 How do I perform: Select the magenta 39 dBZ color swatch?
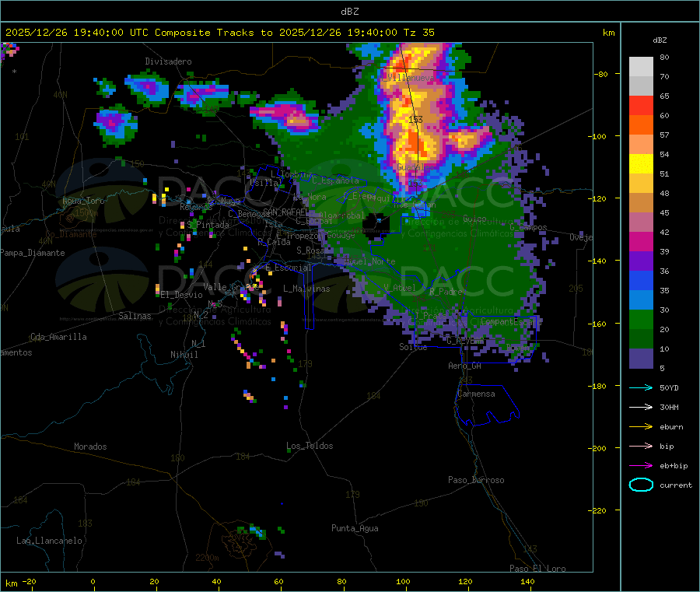(641, 241)
